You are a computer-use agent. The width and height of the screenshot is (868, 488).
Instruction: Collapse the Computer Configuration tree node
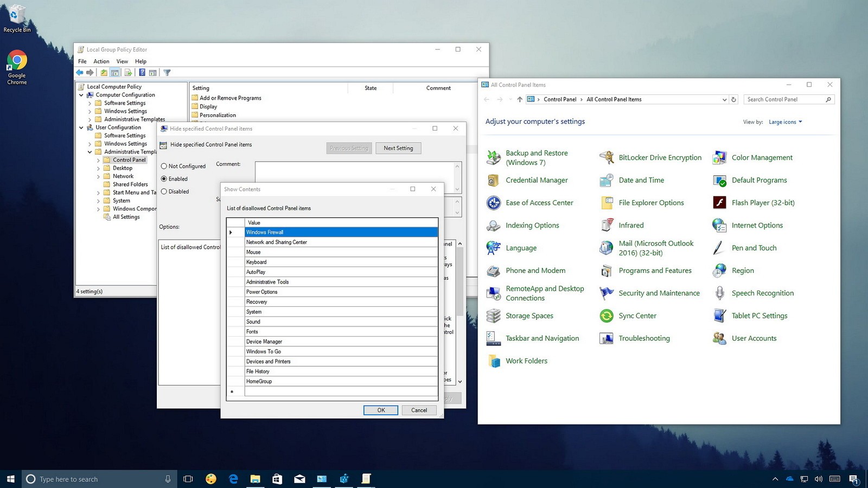[x=81, y=95]
